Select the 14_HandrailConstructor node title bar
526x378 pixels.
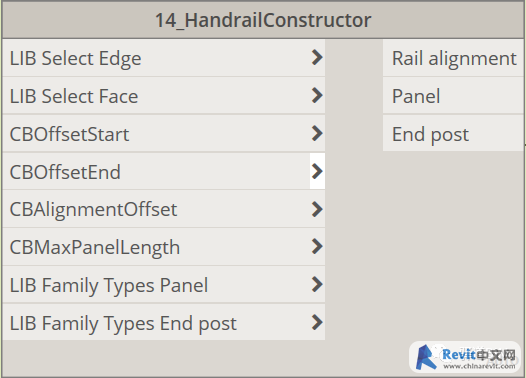263,20
